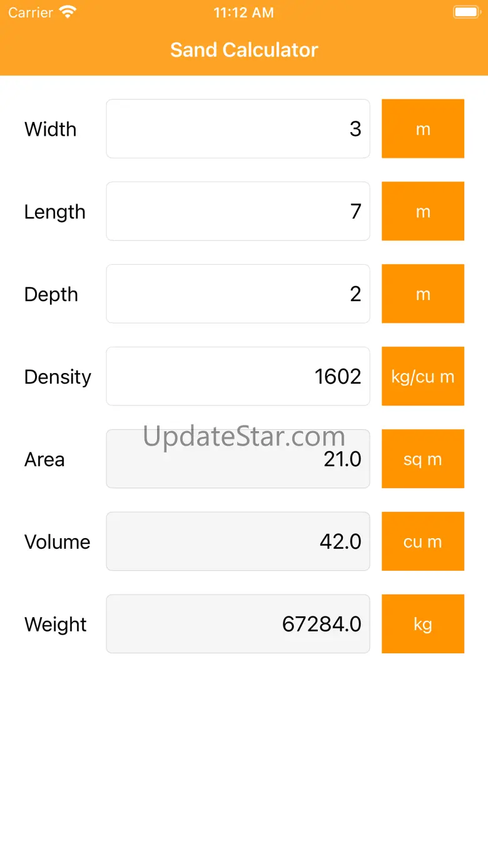The width and height of the screenshot is (488, 868).
Task: Tap the Wi-Fi status icon
Action: [67, 13]
